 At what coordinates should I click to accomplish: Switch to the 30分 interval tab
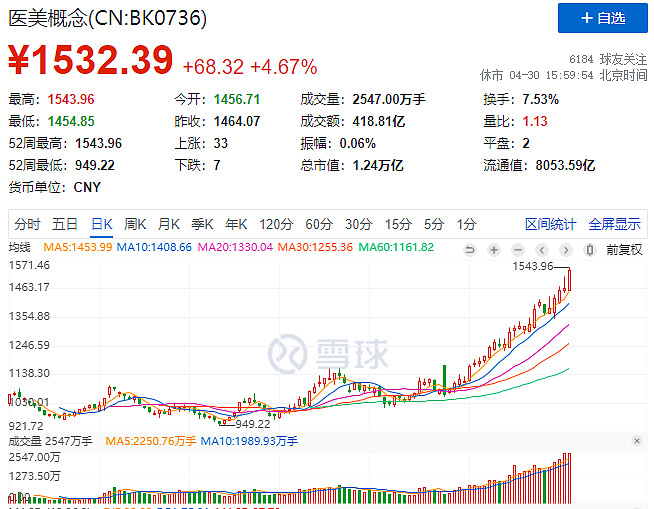pos(359,224)
